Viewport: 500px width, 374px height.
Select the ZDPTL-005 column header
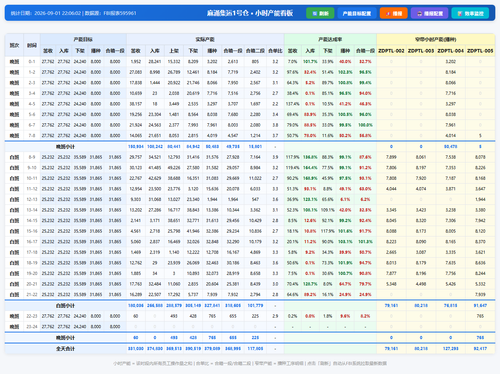480,51
